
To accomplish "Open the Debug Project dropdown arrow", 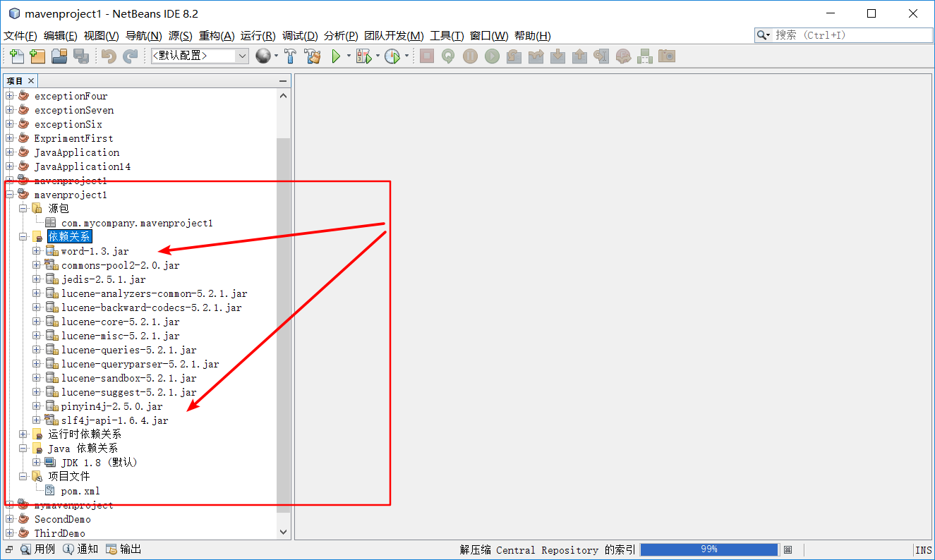I will (x=378, y=56).
